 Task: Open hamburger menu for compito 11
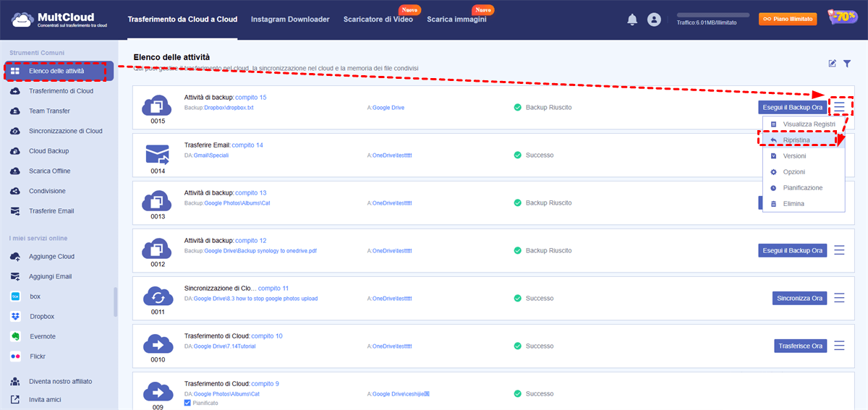(x=839, y=298)
